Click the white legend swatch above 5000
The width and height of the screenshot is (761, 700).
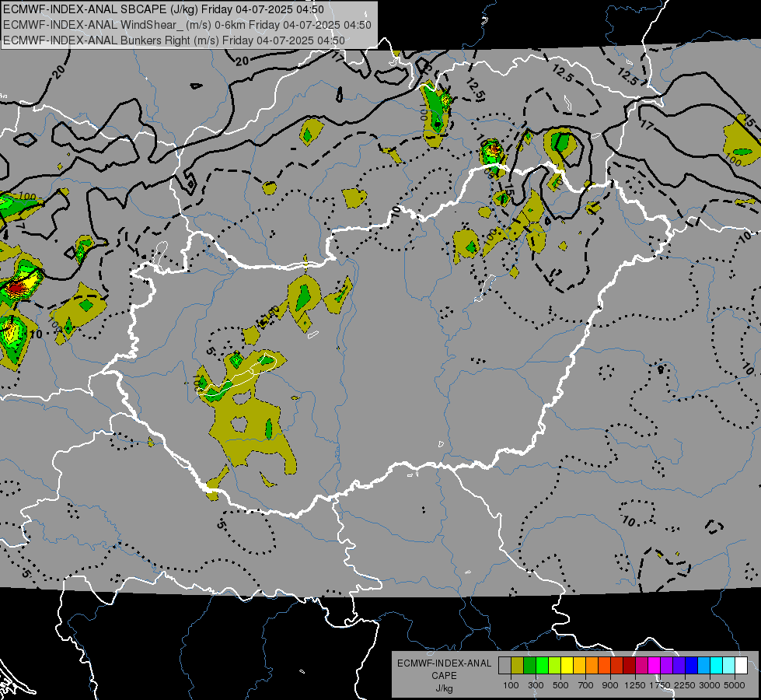point(741,666)
